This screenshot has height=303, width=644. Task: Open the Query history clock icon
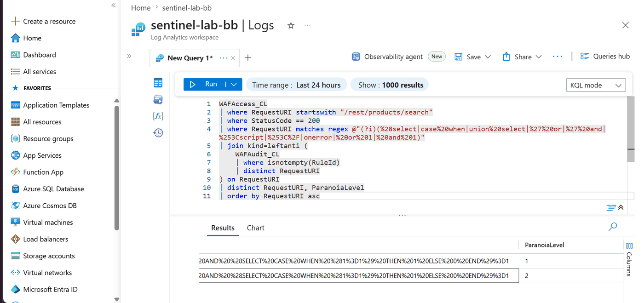coord(158,133)
